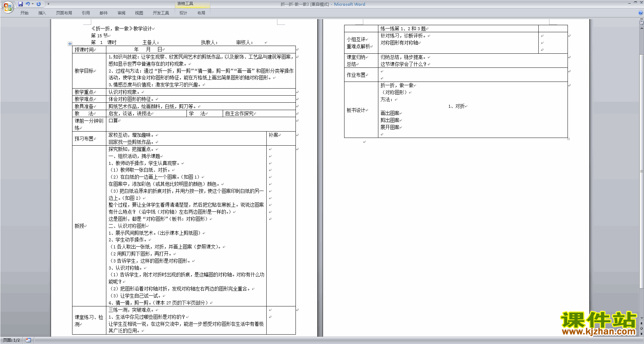Click the 教学难点 row label
Viewport: 644px width, 344px height.
(84, 99)
